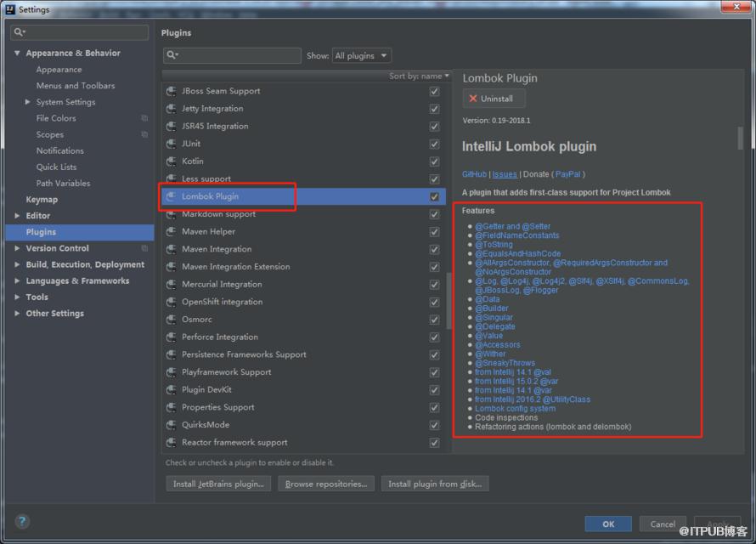Viewport: 756px width, 544px height.
Task: Collapse the Appearance & Behavior section
Action: [17, 53]
